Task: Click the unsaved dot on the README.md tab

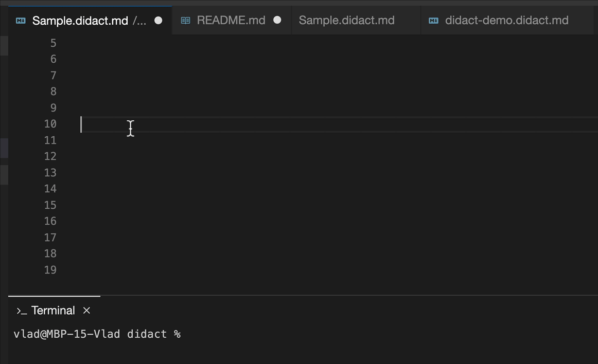Action: (x=277, y=21)
